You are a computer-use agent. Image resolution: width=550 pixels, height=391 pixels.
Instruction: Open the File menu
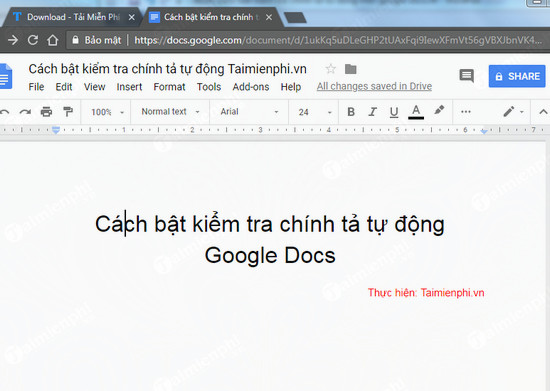pyautogui.click(x=36, y=87)
